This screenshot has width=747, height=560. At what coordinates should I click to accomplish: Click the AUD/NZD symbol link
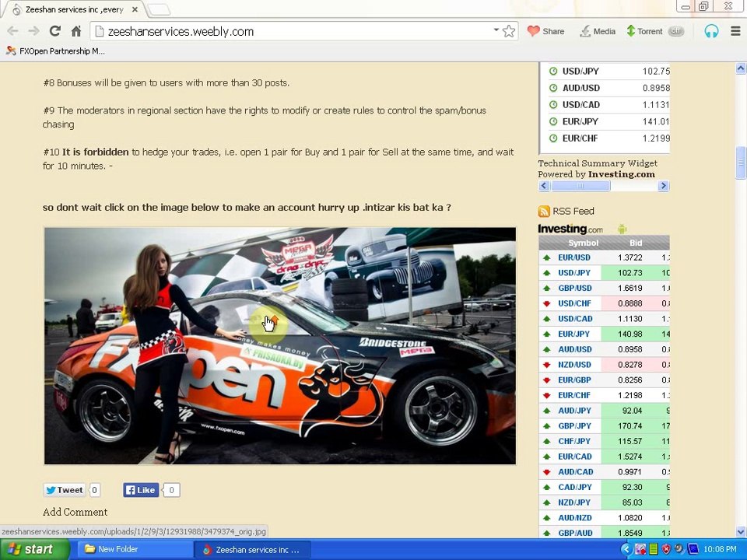[x=574, y=518]
